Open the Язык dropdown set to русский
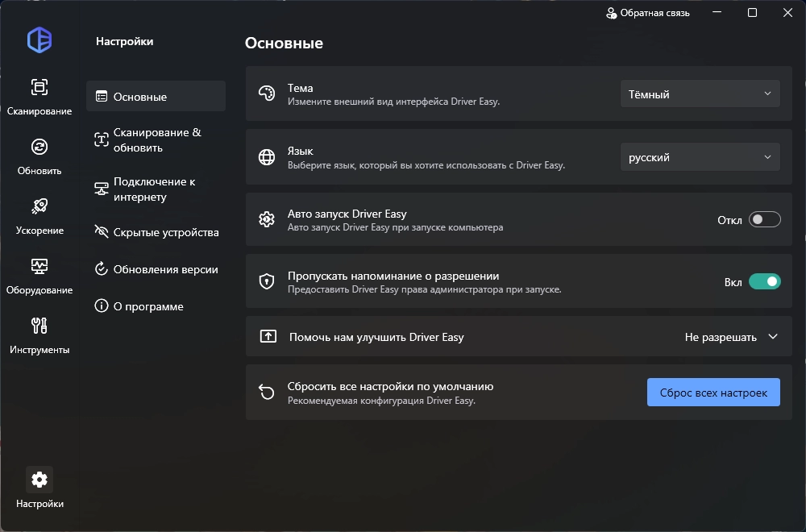This screenshot has width=806, height=532. pyautogui.click(x=700, y=157)
